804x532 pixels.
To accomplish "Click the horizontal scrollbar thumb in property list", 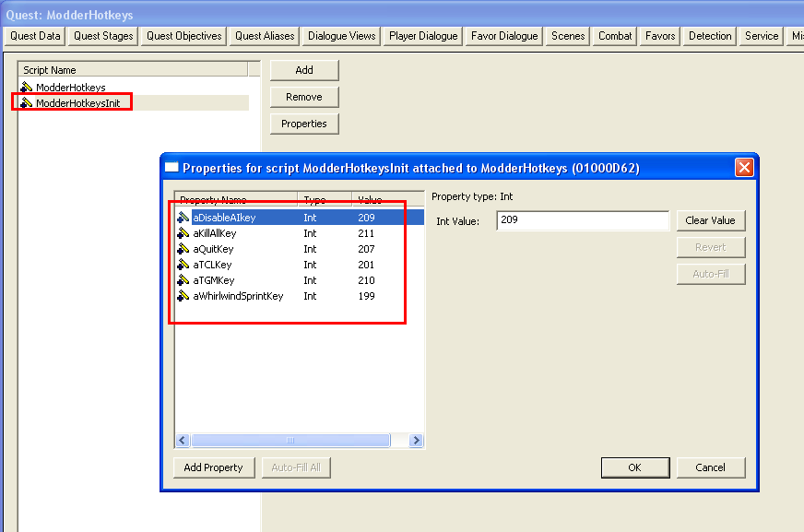I will [x=290, y=440].
